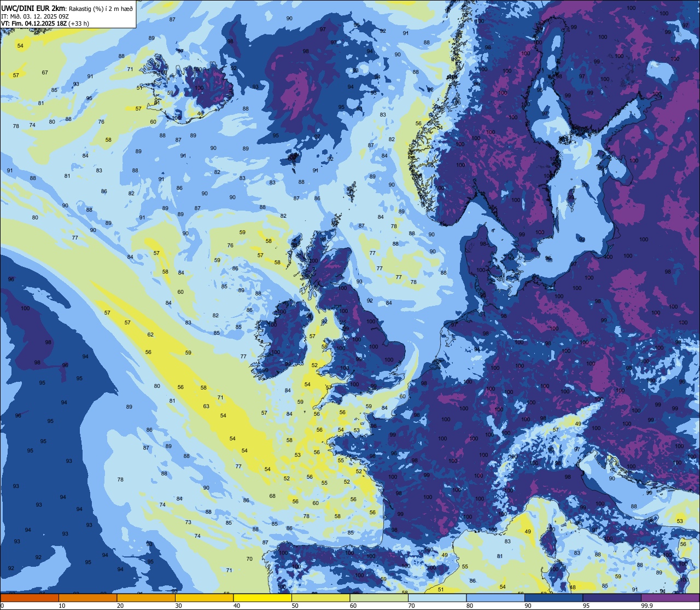The height and width of the screenshot is (610, 700).
Task: Click the '68' humidity value on the map
Action: pyautogui.click(x=272, y=496)
